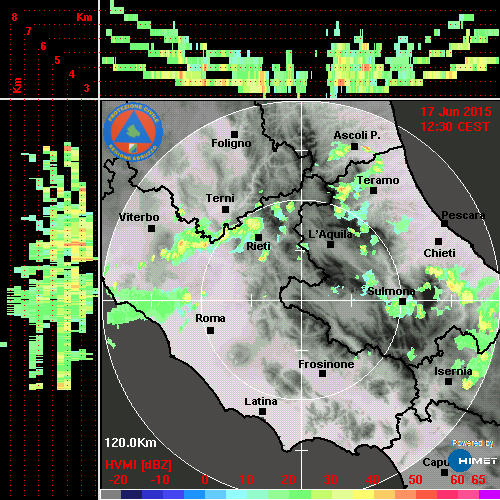Viewport: 500px width, 500px height.
Task: Click the 120.0Km range label
Action: pyautogui.click(x=130, y=443)
